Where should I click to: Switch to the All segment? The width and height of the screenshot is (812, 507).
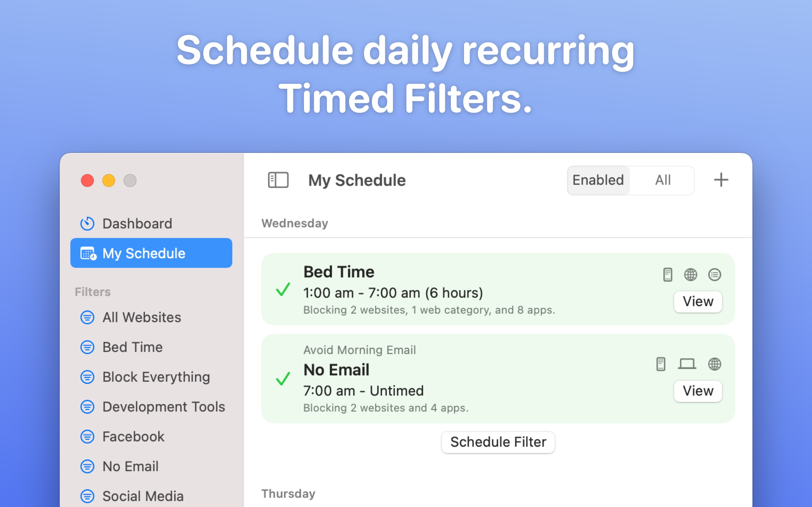tap(663, 180)
